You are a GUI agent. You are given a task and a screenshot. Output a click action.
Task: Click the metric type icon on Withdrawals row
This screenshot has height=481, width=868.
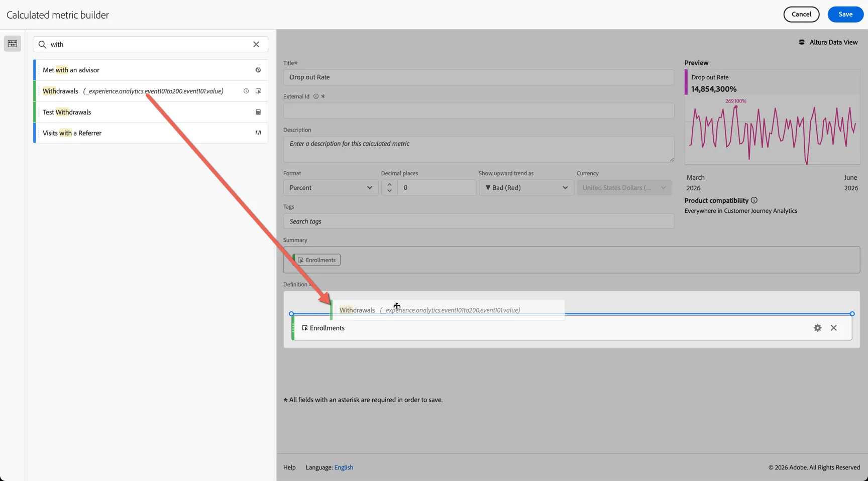tap(258, 91)
